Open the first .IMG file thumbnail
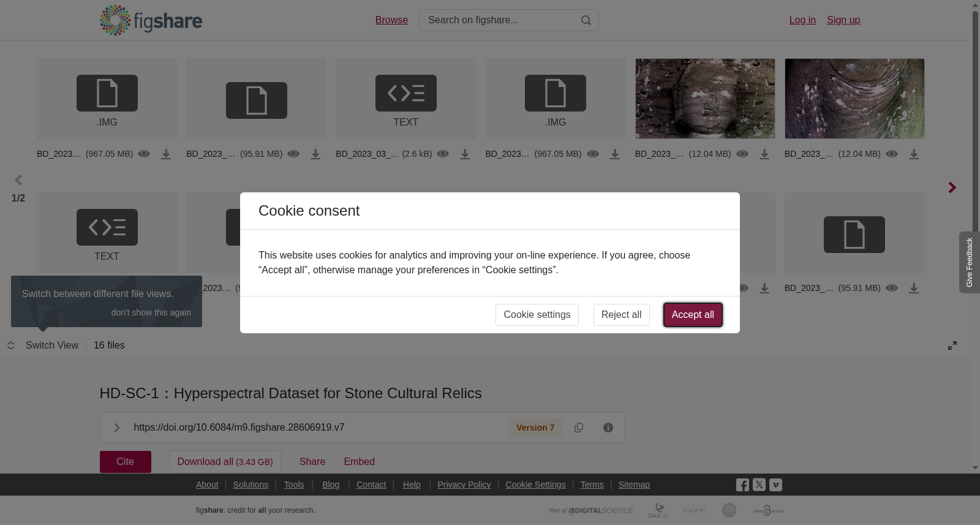980x525 pixels. [x=107, y=99]
